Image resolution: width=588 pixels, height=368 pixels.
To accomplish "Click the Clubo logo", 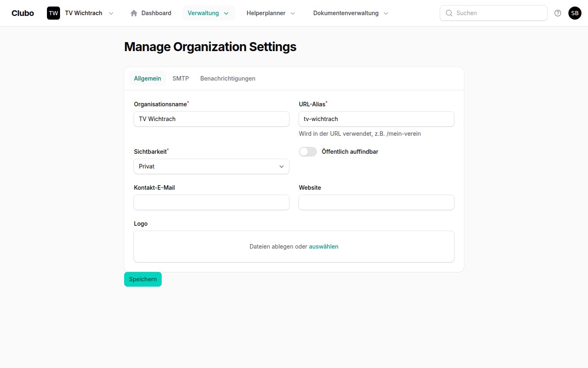I will coord(23,13).
